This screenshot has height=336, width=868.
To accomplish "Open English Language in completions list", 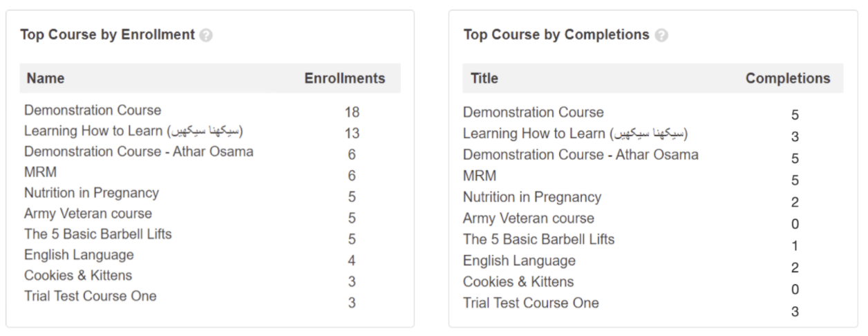I will [519, 261].
